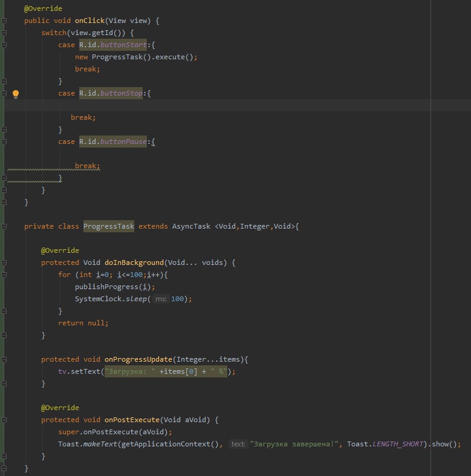
Task: Click the text: parameter hint
Action: 238,444
